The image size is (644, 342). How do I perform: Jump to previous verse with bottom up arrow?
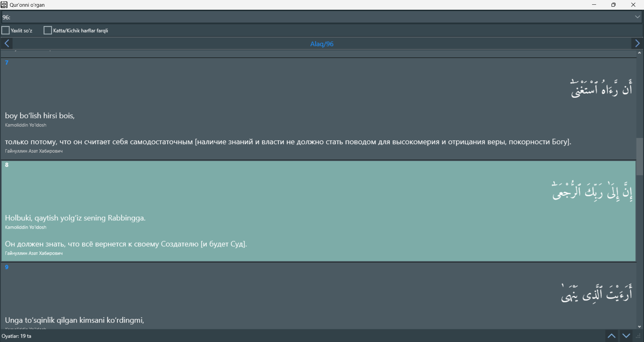click(x=611, y=336)
